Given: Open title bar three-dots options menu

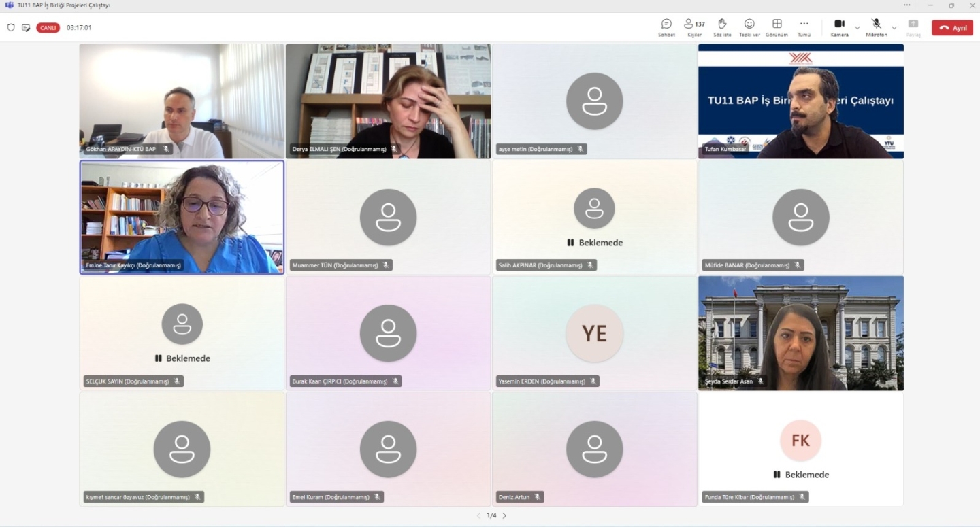Looking at the screenshot, I should [906, 5].
